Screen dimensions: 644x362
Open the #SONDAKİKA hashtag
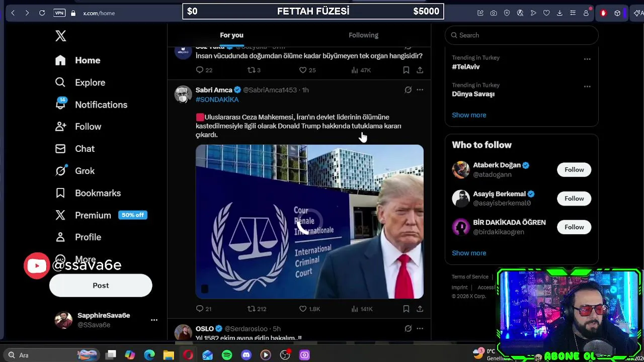pyautogui.click(x=217, y=100)
